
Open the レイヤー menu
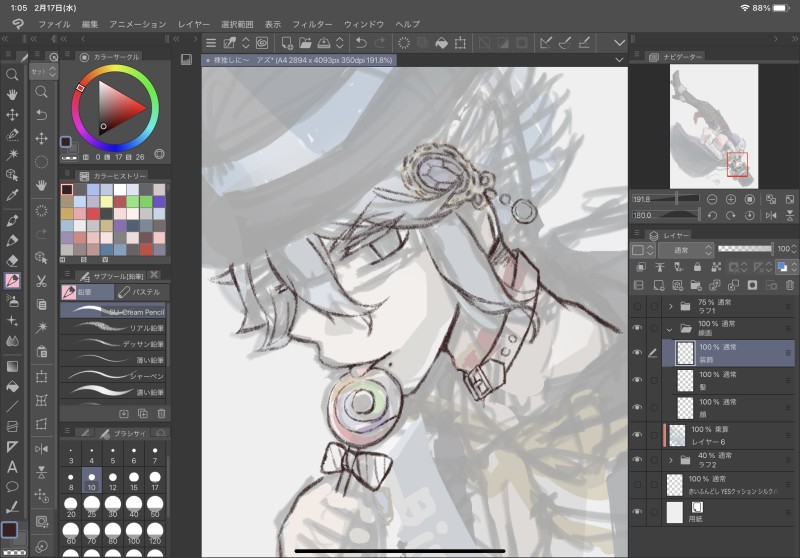coord(193,24)
